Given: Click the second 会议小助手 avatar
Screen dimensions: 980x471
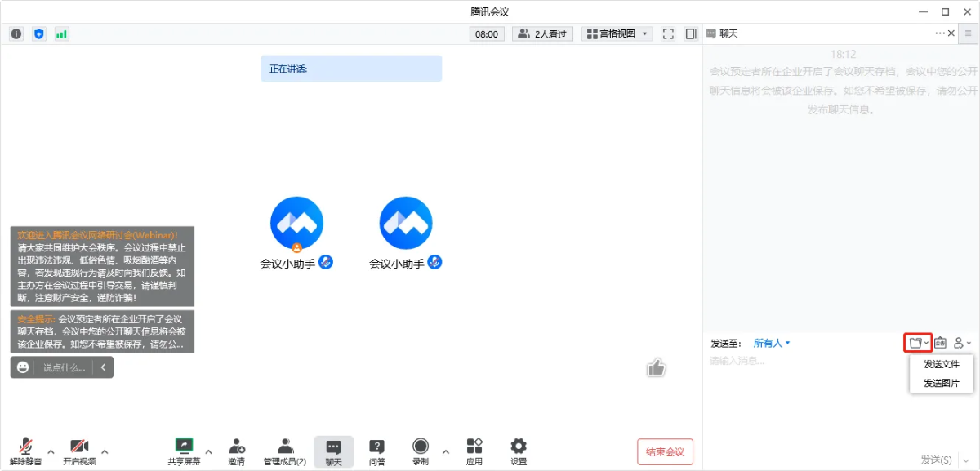Looking at the screenshot, I should click(406, 223).
